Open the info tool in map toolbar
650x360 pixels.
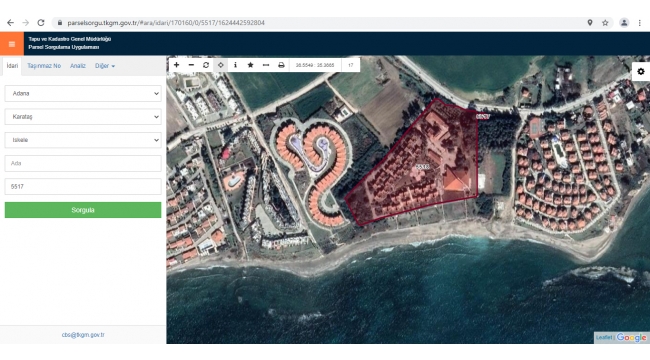(235, 65)
